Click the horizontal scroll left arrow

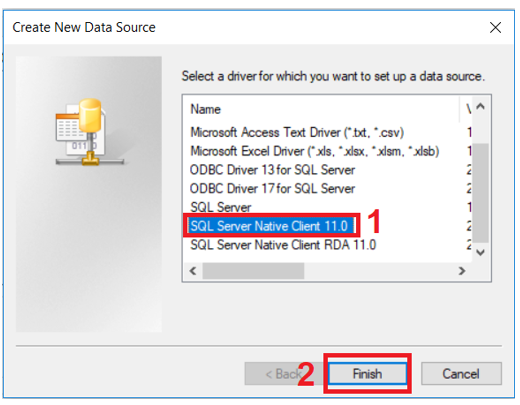click(193, 271)
